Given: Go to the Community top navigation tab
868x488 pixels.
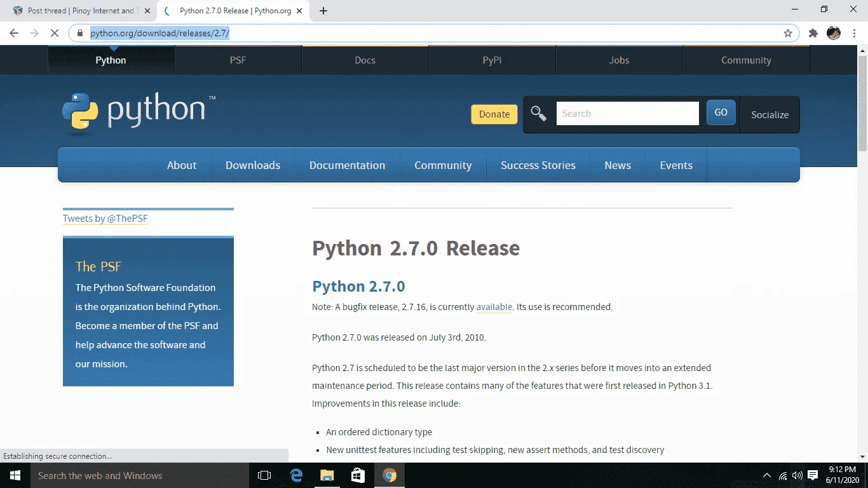Looking at the screenshot, I should 746,60.
